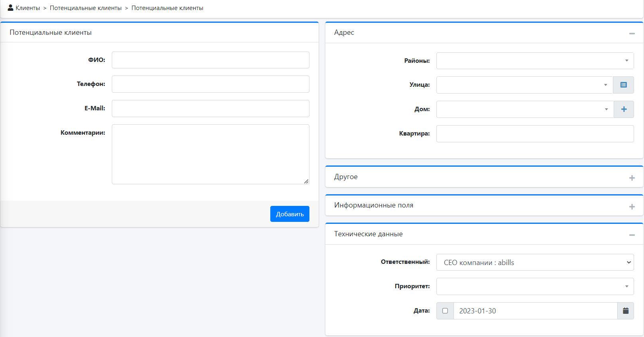The width and height of the screenshot is (644, 337).
Task: Click the street list icon button
Action: coord(623,85)
